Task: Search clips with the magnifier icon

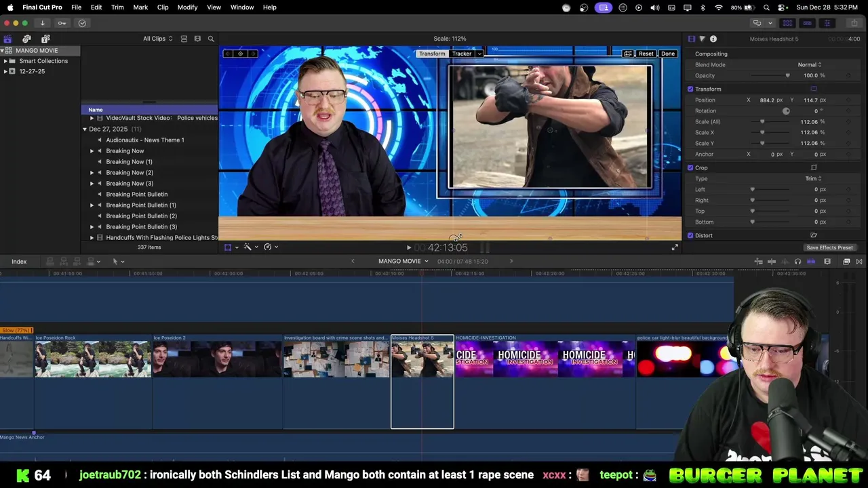Action: pyautogui.click(x=211, y=39)
